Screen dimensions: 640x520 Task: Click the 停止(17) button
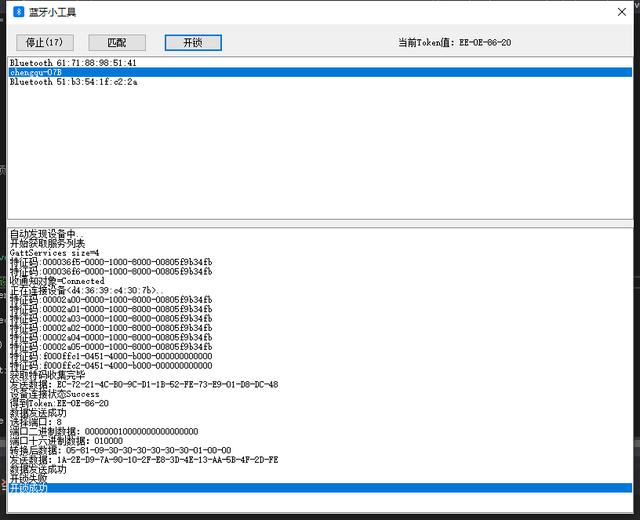[x=45, y=42]
